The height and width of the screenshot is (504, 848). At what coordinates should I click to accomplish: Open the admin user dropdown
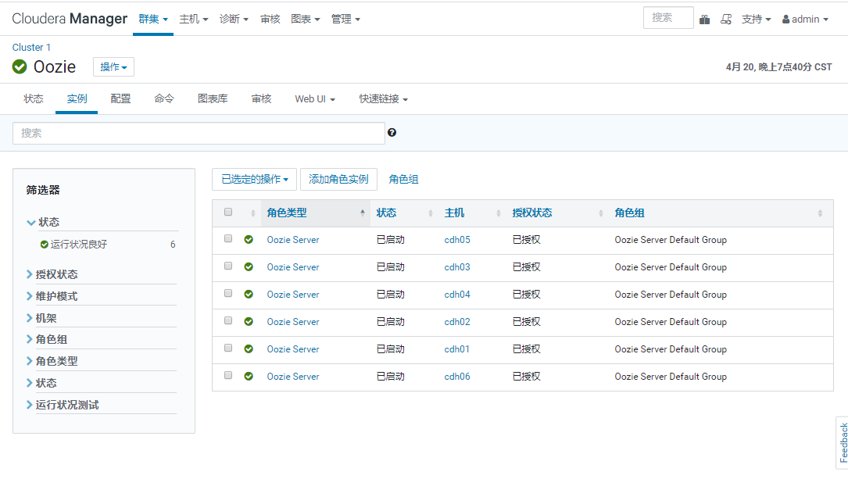click(805, 20)
